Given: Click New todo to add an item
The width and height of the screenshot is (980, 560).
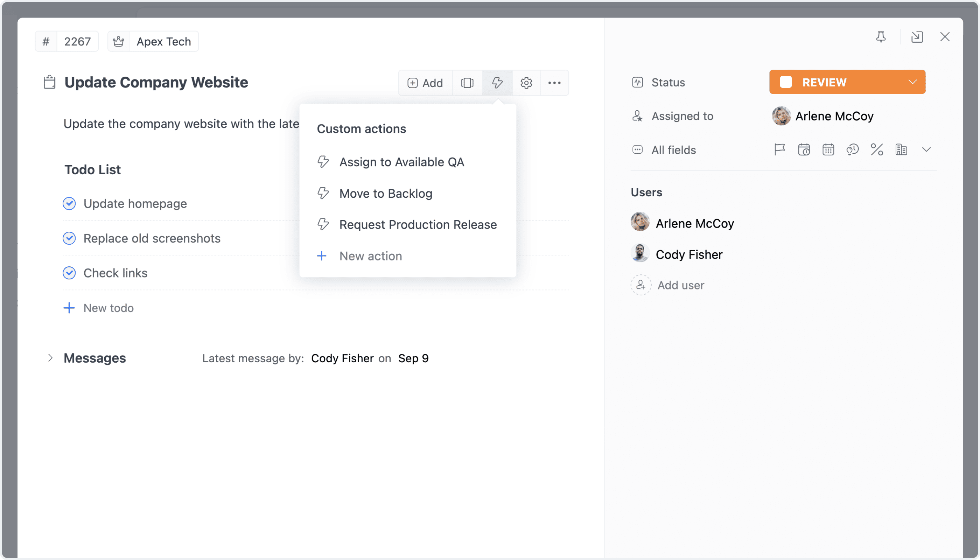Looking at the screenshot, I should [x=98, y=308].
